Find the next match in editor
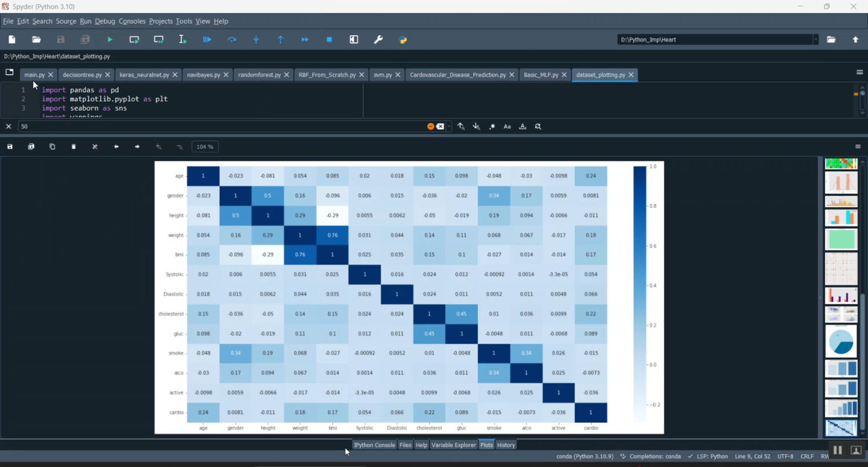 pyautogui.click(x=476, y=126)
